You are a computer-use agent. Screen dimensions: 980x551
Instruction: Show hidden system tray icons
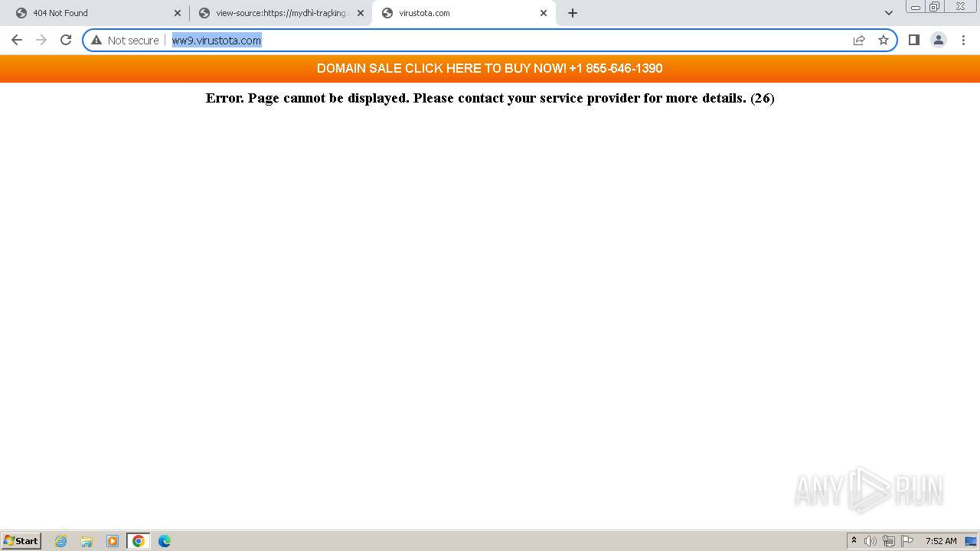[854, 541]
